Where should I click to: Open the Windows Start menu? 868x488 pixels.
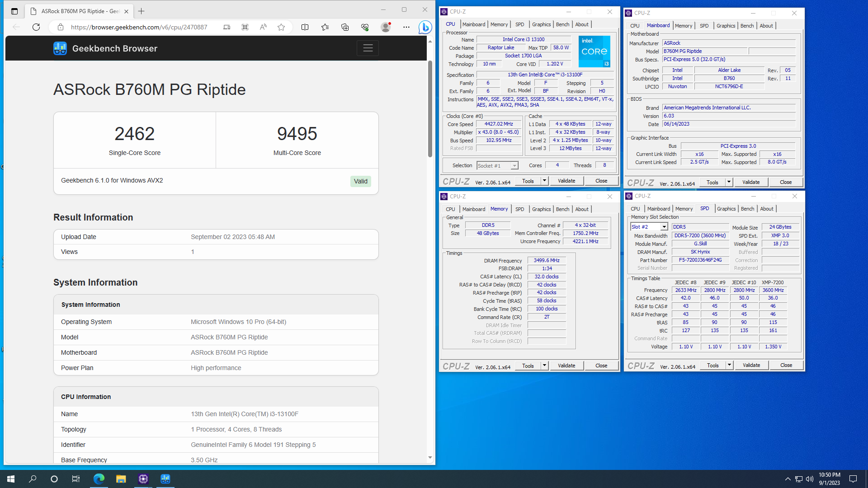11,479
